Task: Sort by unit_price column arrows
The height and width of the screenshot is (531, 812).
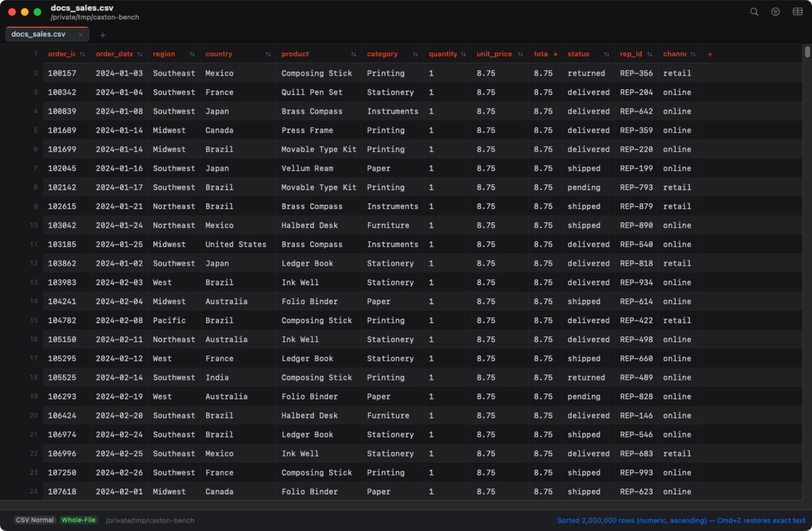Action: [x=521, y=54]
